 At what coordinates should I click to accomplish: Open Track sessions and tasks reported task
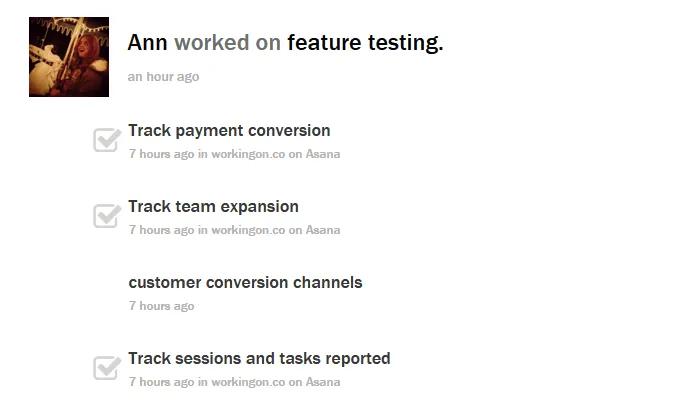[x=259, y=358]
